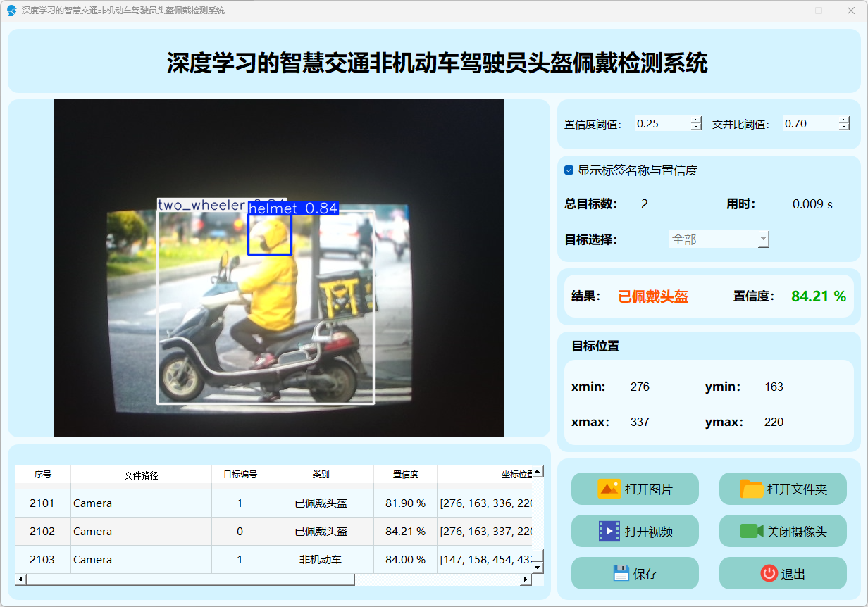Increase the 置信度阈值 value with up arrow
Image resolution: width=868 pixels, height=607 pixels.
click(696, 120)
